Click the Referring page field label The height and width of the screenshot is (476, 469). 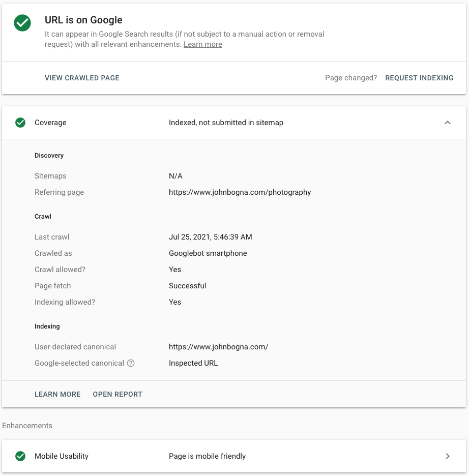pos(59,192)
